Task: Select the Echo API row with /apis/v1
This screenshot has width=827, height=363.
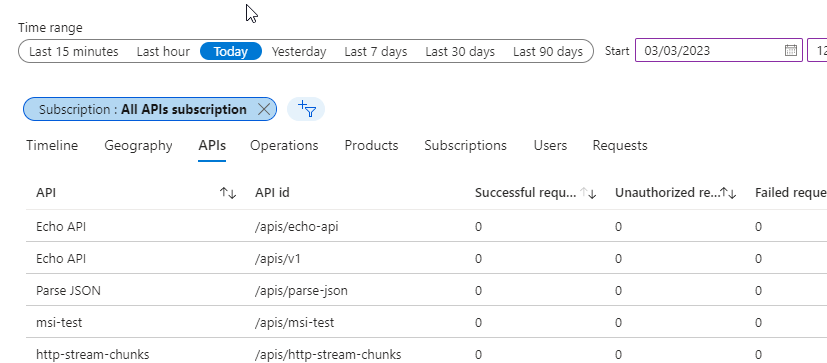Action: click(426, 259)
